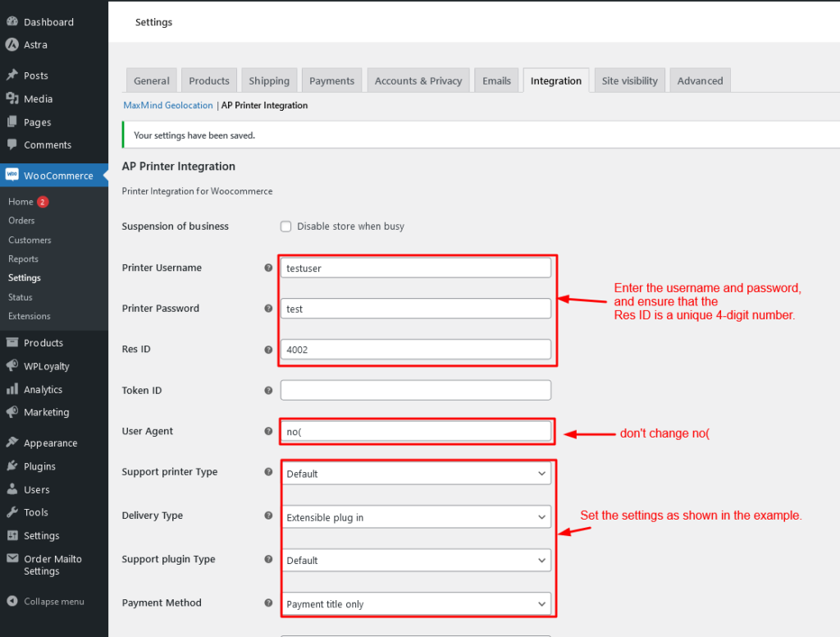
Task: Click the help icon next to Payment Method
Action: (268, 603)
